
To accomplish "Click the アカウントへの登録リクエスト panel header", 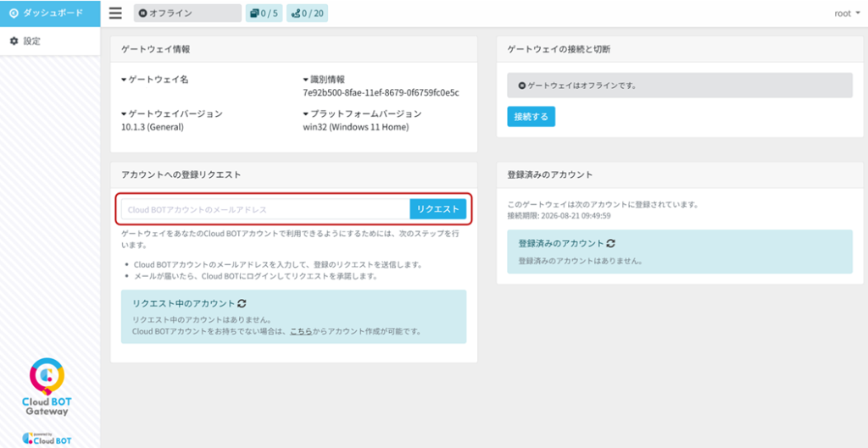I will [x=294, y=174].
